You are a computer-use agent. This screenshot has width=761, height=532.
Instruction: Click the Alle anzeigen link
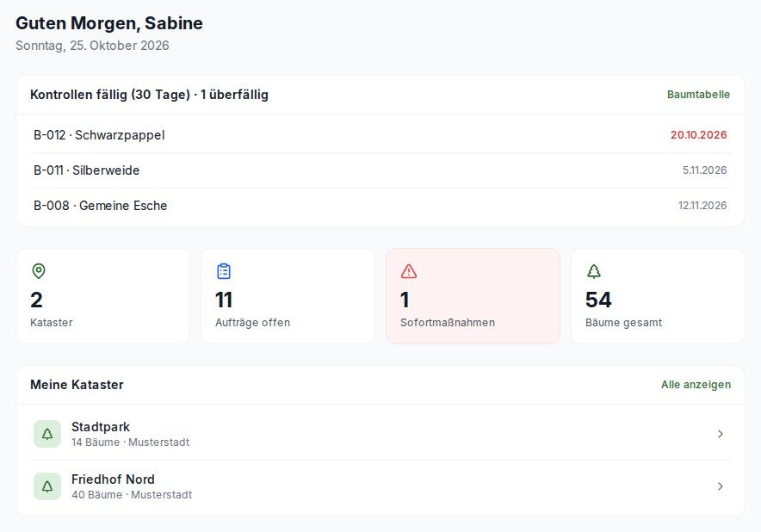696,385
